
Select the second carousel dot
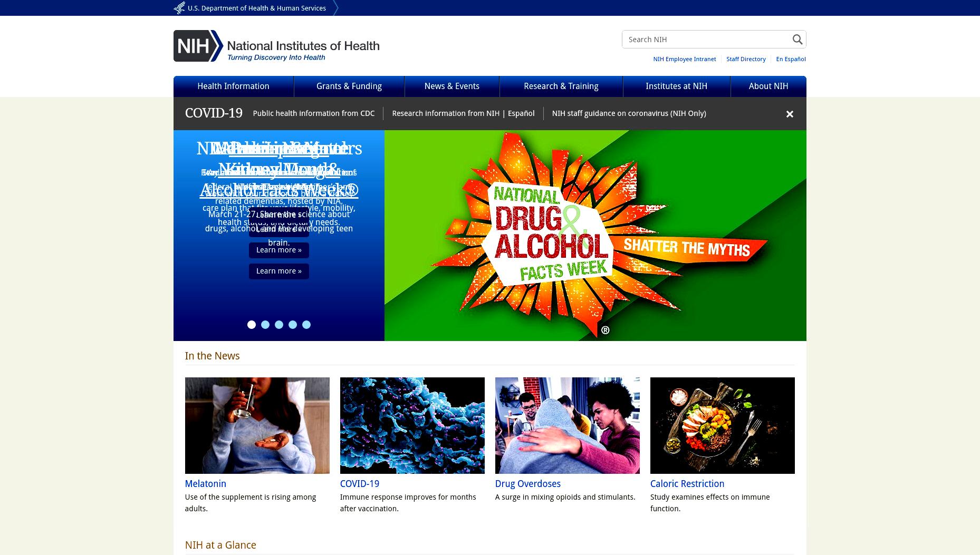click(265, 325)
